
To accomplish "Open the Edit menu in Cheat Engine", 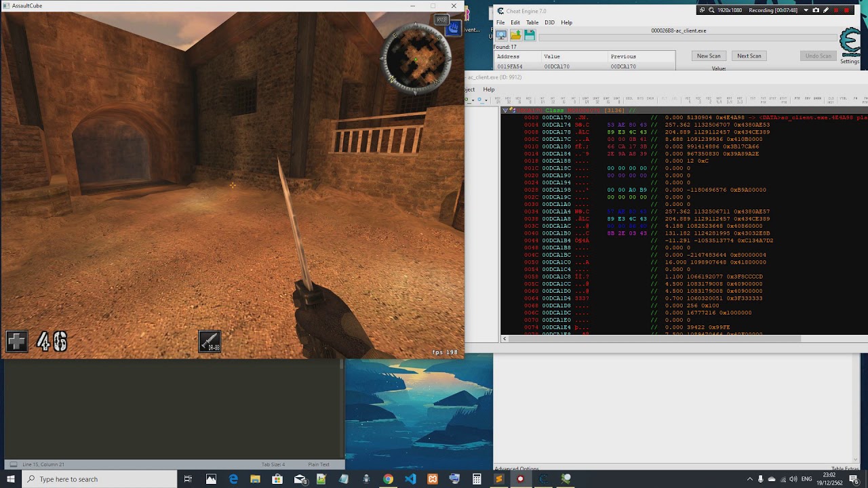I will coord(515,22).
